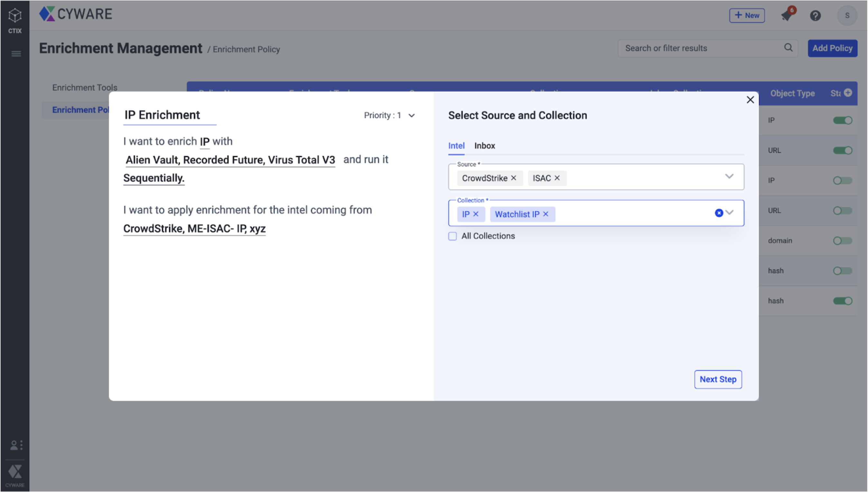This screenshot has height=492, width=868.
Task: Check the All Collections checkbox
Action: coord(453,236)
